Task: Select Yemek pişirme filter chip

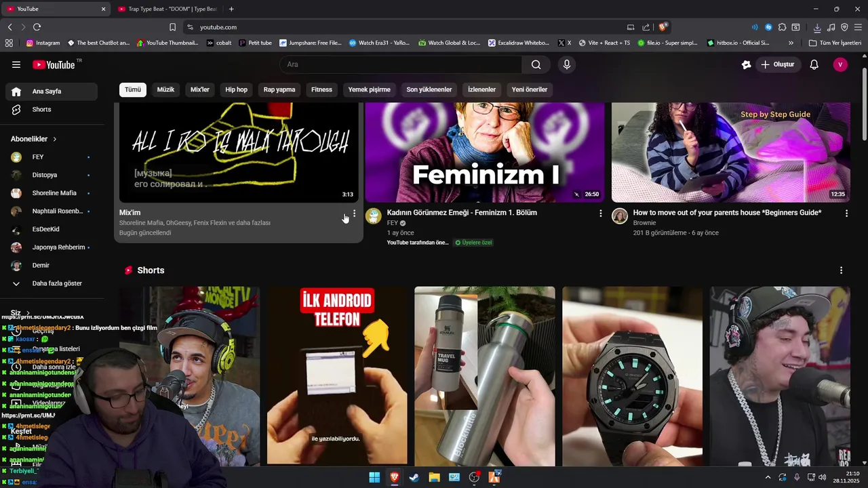Action: tap(370, 89)
